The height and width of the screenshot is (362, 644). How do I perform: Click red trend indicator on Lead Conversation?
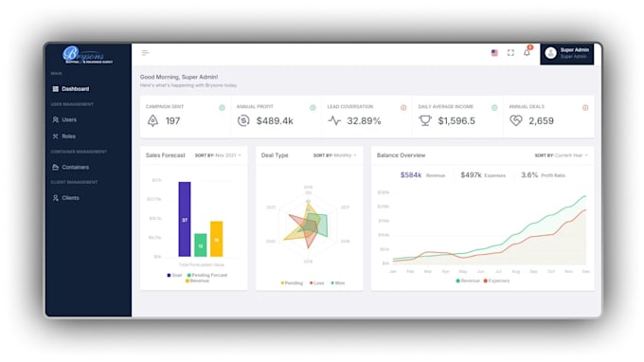(x=403, y=108)
